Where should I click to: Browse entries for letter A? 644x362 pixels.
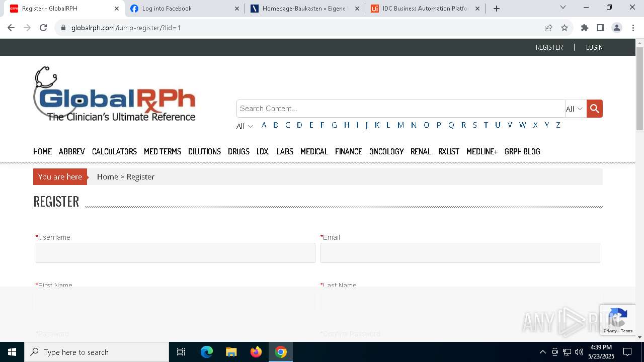tap(264, 125)
